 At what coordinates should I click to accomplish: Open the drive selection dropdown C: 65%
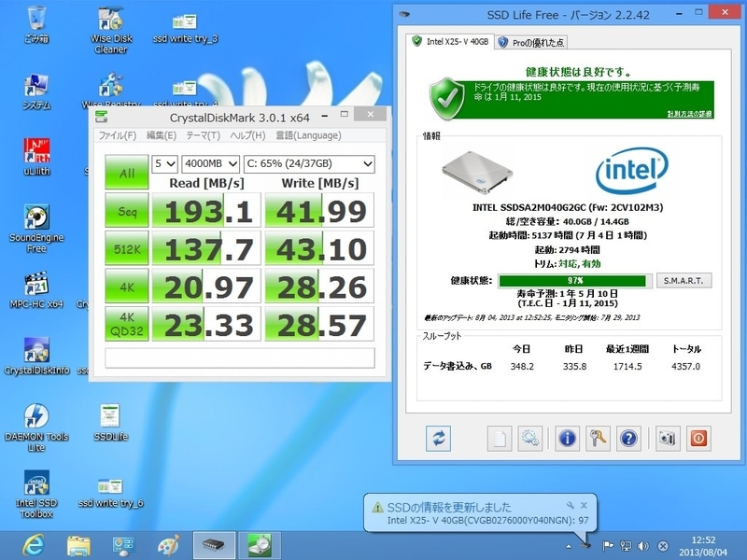(309, 164)
